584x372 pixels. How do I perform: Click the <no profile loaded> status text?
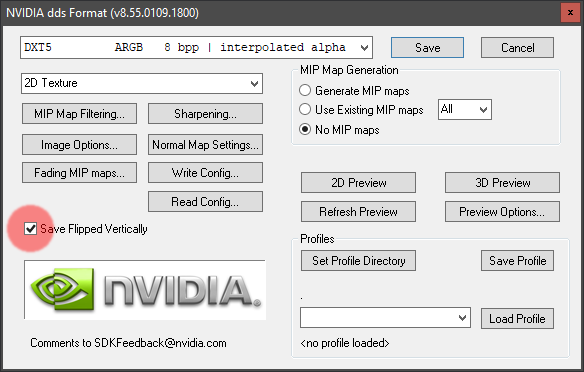pos(345,343)
